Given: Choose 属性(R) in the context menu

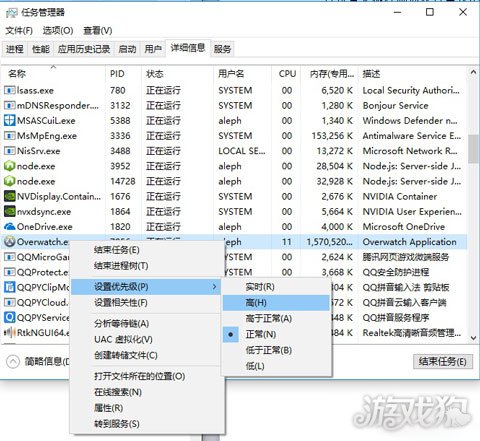Looking at the screenshot, I should pyautogui.click(x=147, y=408).
